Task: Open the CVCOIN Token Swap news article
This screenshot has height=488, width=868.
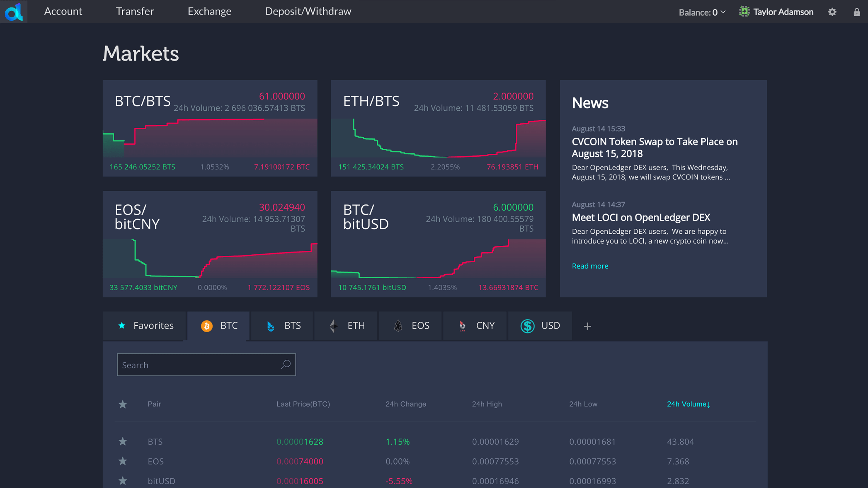Action: [654, 147]
